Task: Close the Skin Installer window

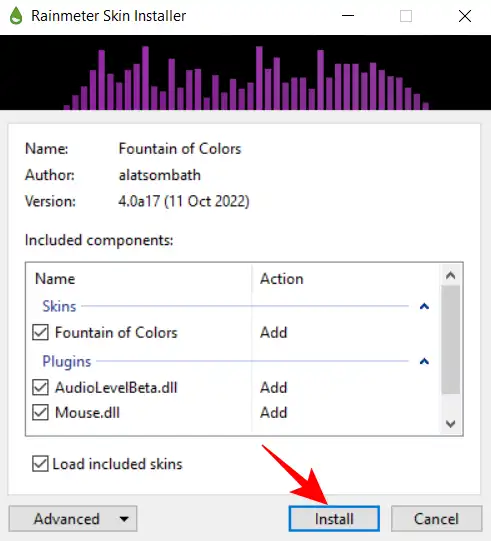Action: [465, 16]
